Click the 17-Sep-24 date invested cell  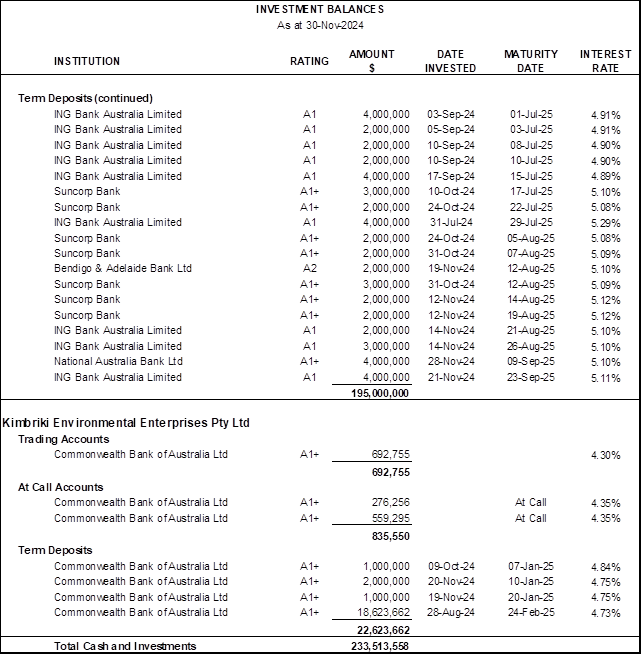pyautogui.click(x=451, y=176)
